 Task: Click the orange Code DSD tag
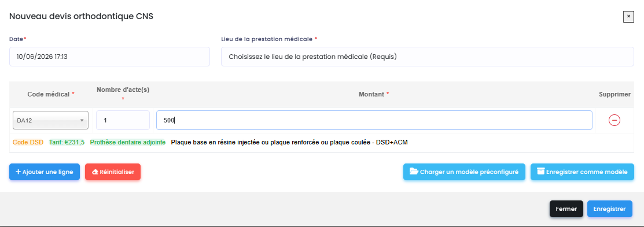(28, 142)
